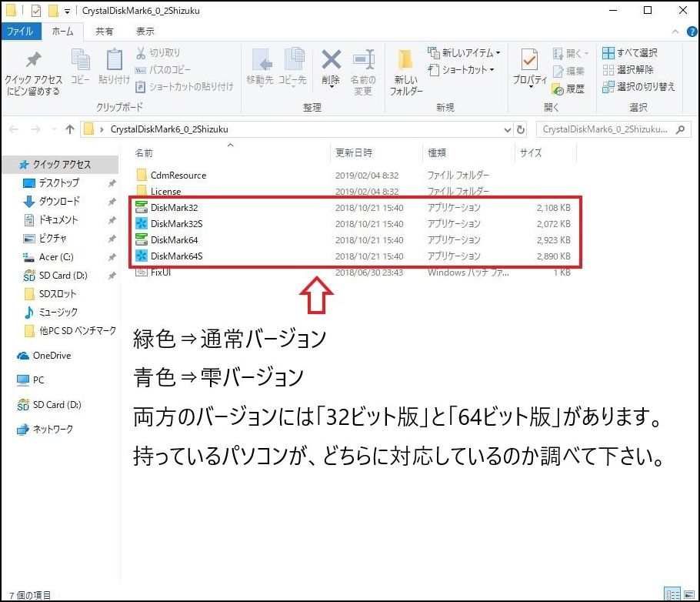The height and width of the screenshot is (602, 700).
Task: Open Documents (ドキュメント) in sidebar
Action: pos(58,220)
